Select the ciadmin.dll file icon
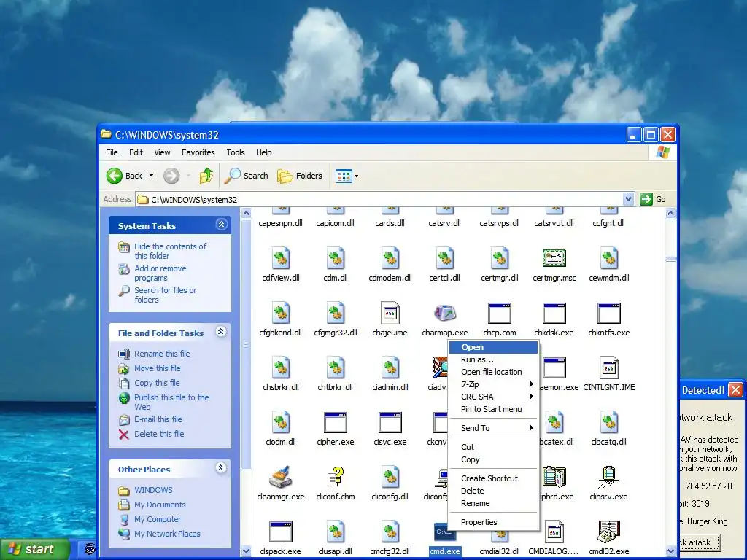Screen dimensions: 747x560 pos(390,367)
